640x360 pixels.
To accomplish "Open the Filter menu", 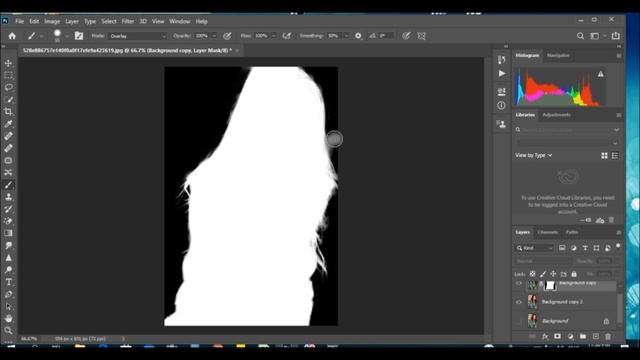I will point(128,21).
